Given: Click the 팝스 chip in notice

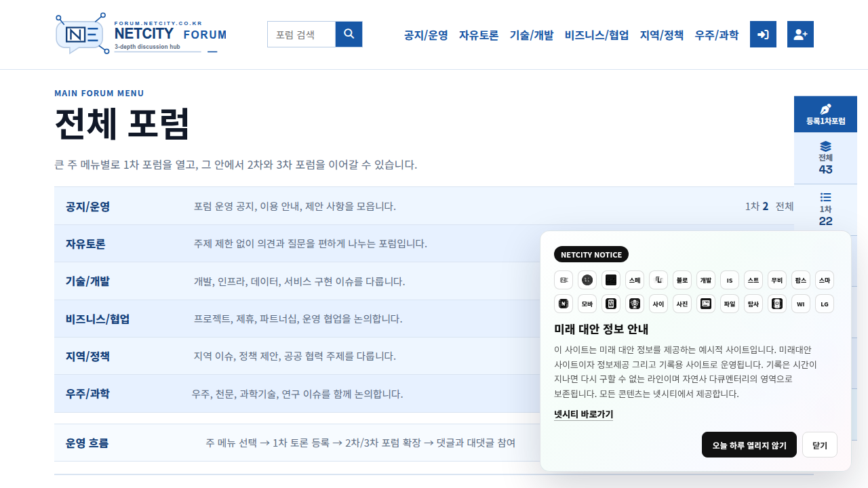Looking at the screenshot, I should point(801,280).
